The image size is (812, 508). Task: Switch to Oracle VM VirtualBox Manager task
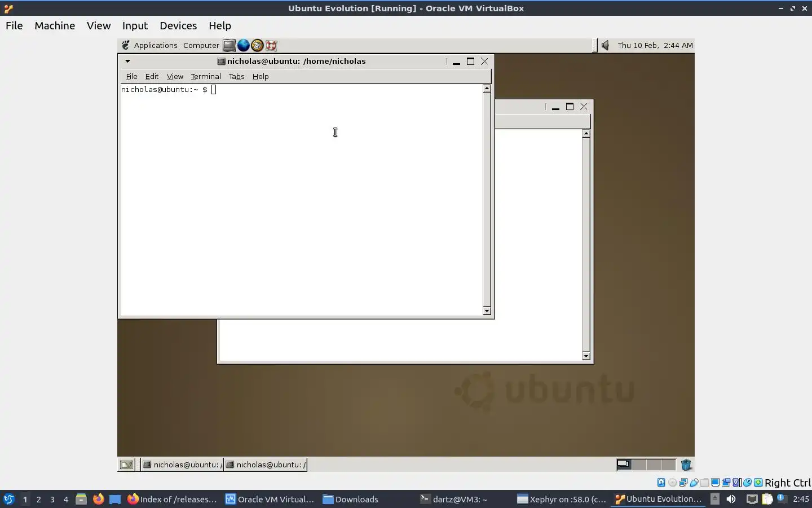coord(270,499)
